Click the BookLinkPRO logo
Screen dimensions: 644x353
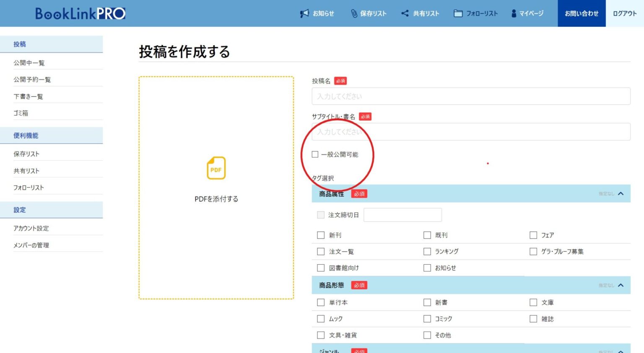(80, 13)
